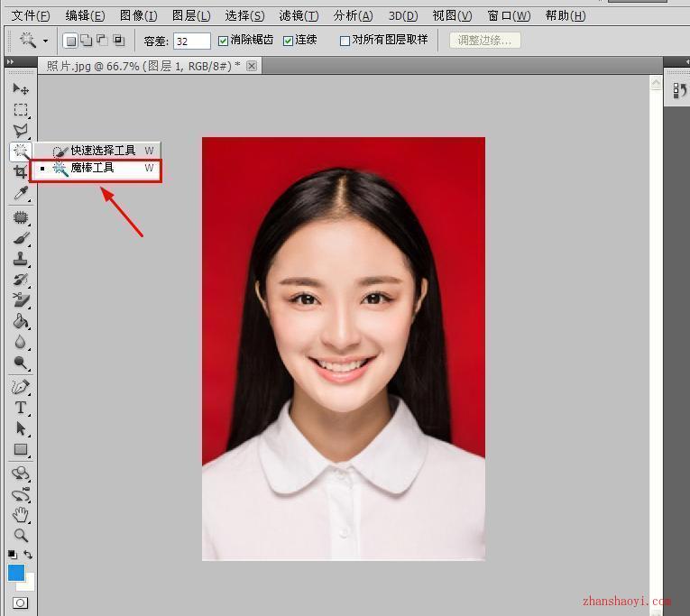
Task: Open the 图像(I) menu
Action: pos(138,16)
